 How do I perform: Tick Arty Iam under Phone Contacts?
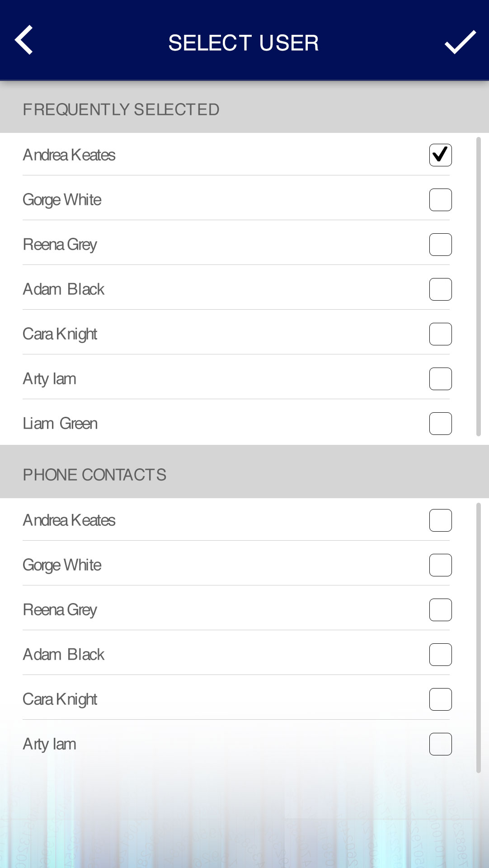440,744
